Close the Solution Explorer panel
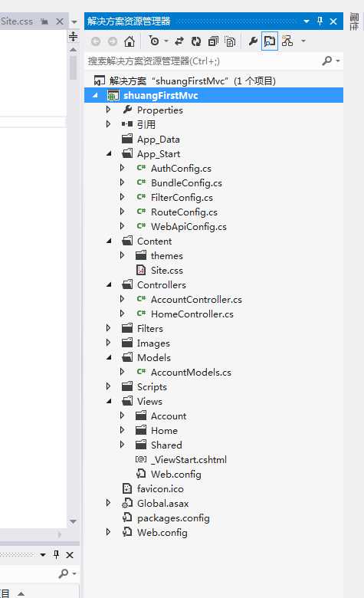 pos(333,21)
